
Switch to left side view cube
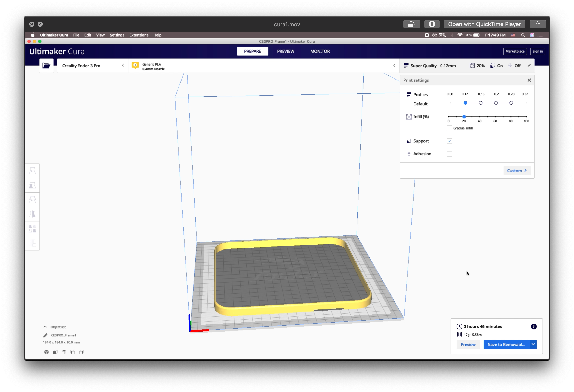click(x=73, y=352)
